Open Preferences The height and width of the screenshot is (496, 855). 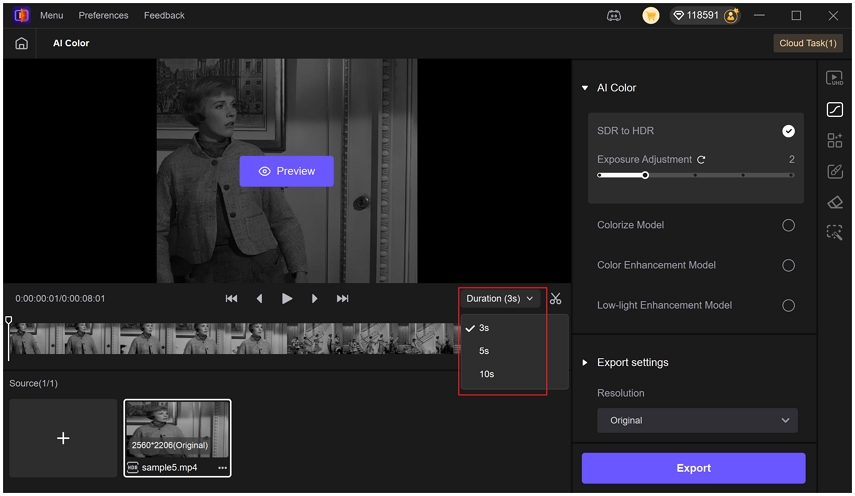(x=103, y=15)
